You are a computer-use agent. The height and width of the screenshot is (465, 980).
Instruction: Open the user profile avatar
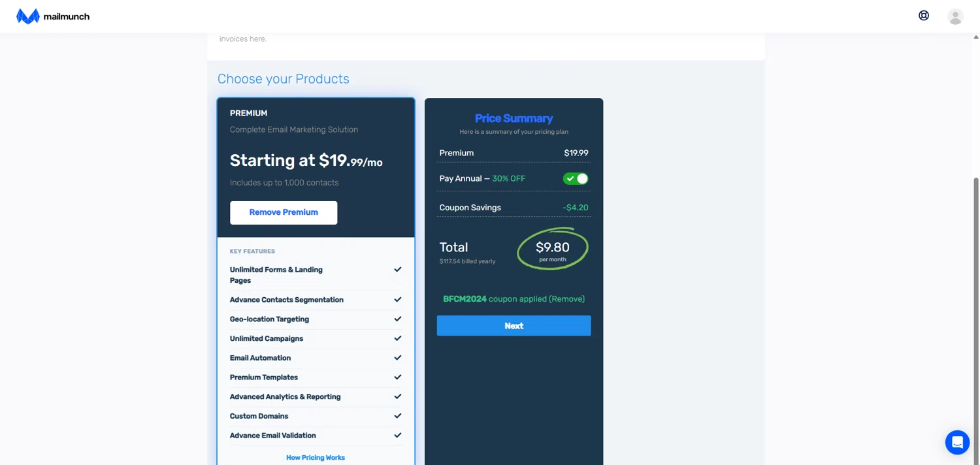pos(955,16)
